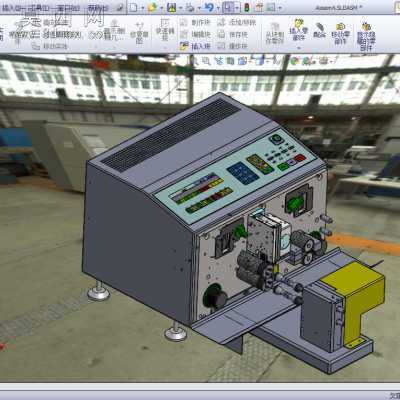Click 配合 Mate tool

point(319,30)
